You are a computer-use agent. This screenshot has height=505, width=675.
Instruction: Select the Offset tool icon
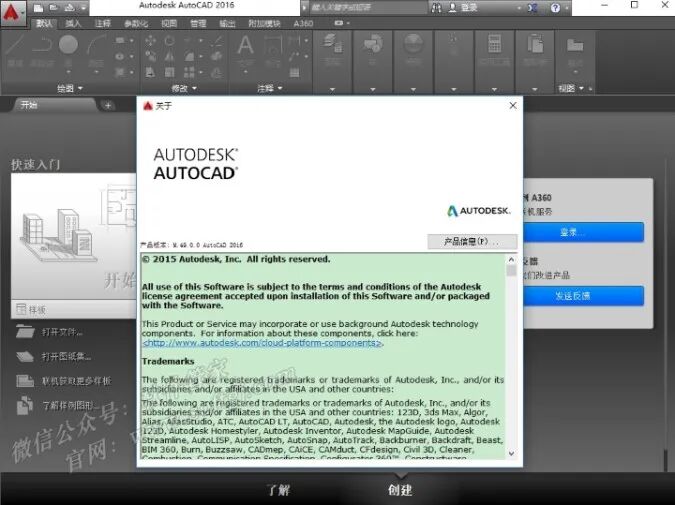pyautogui.click(x=217, y=72)
